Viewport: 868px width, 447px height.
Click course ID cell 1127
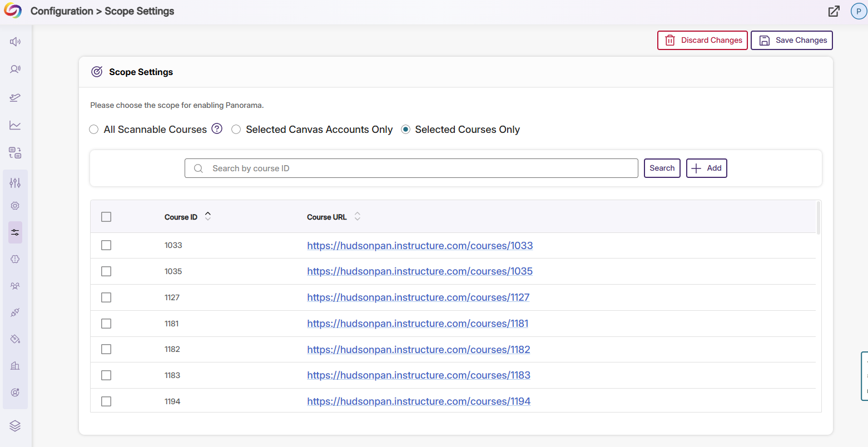coord(172,297)
